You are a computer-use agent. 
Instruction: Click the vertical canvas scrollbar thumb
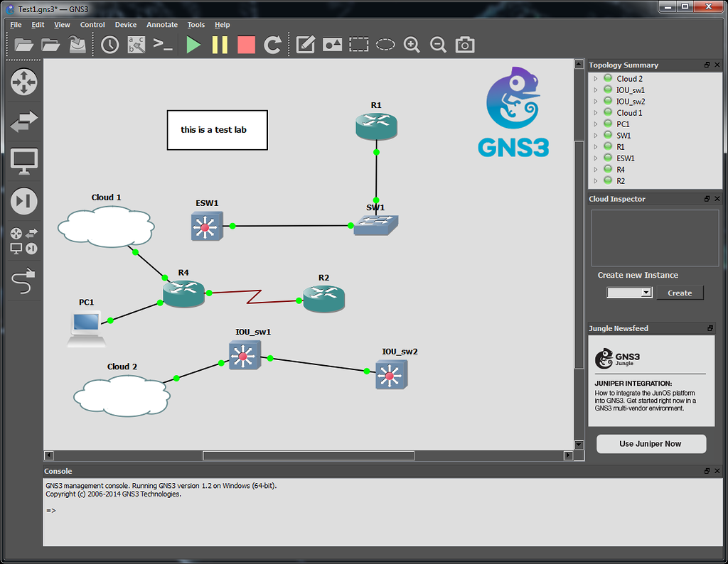[579, 254]
